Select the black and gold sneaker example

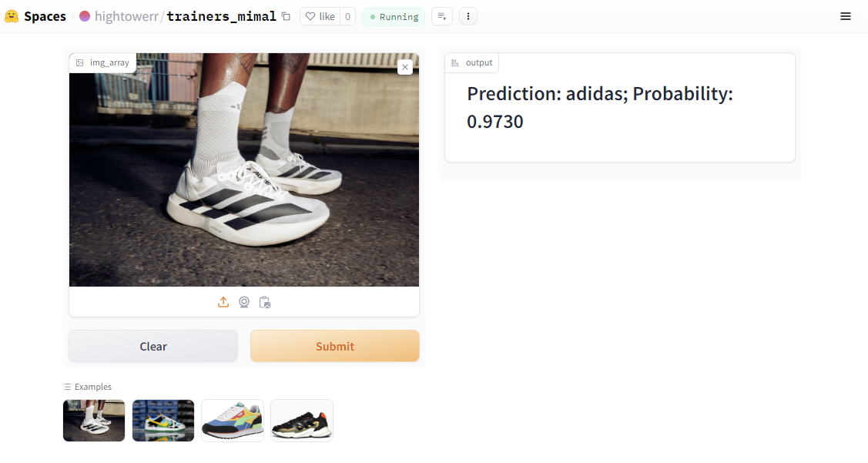point(302,421)
